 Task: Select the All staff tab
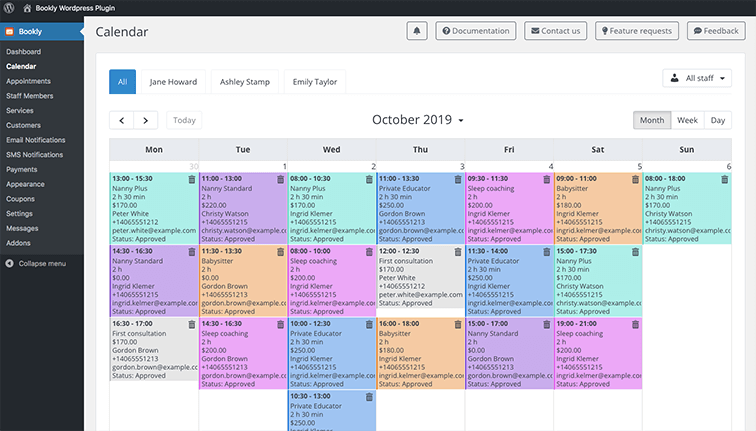coord(122,82)
